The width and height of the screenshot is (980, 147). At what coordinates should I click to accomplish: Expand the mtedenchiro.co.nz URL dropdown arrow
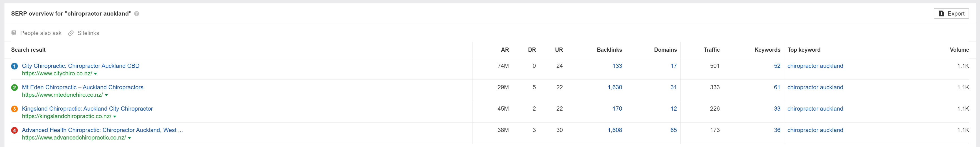[106, 95]
